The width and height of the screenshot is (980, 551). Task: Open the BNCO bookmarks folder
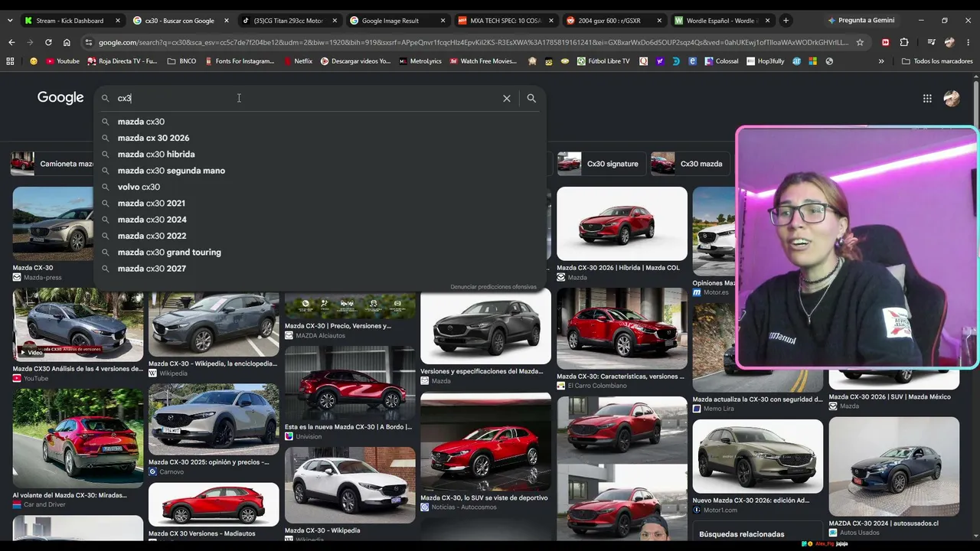pos(181,61)
